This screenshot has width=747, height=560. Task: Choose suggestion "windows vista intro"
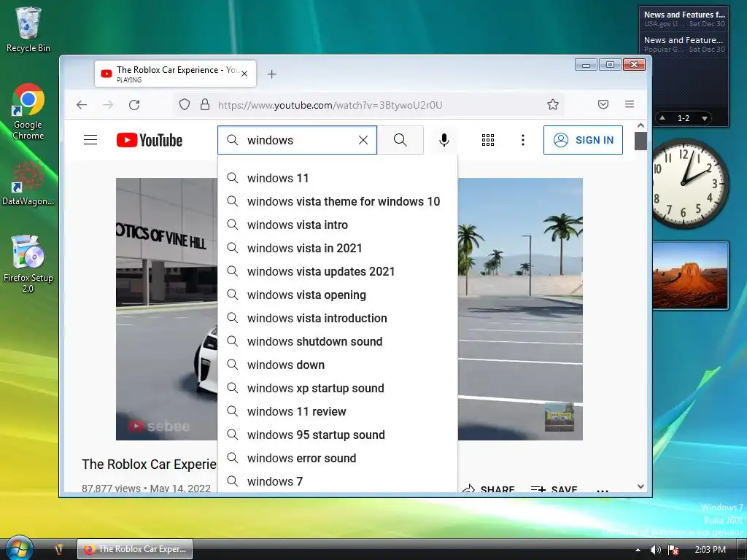click(x=337, y=225)
